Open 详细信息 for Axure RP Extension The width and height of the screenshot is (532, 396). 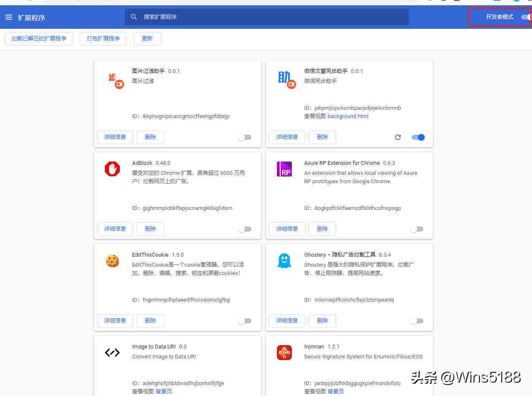pos(287,229)
